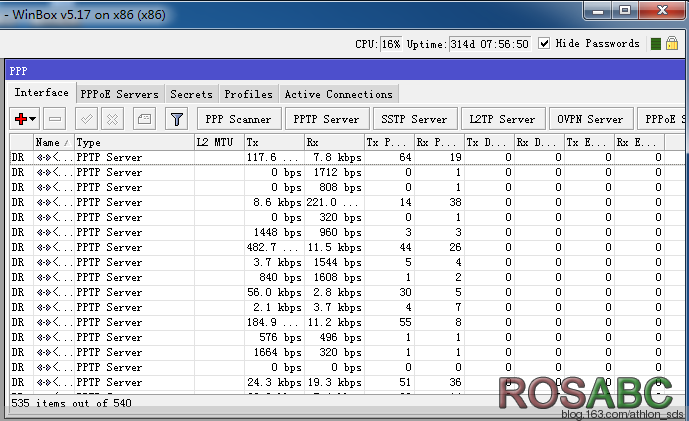Click the minus Remove button
Viewport: 689px width, 421px height.
[55, 119]
